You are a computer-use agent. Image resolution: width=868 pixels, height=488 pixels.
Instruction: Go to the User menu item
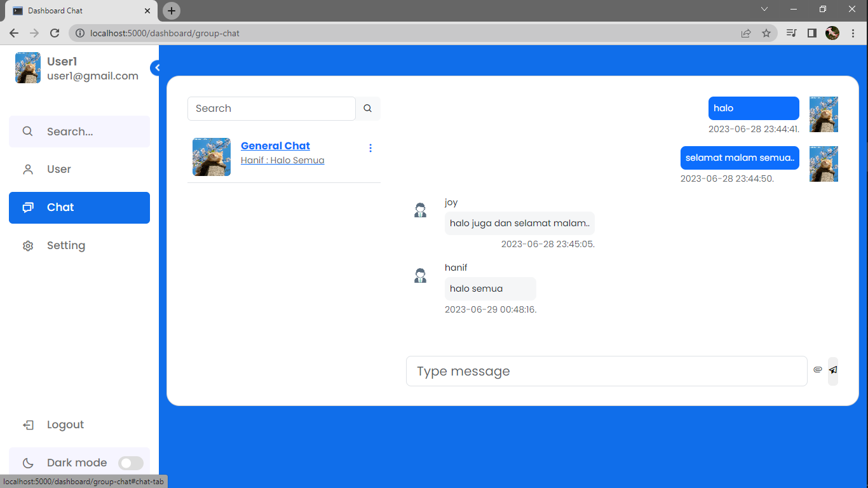coord(59,170)
